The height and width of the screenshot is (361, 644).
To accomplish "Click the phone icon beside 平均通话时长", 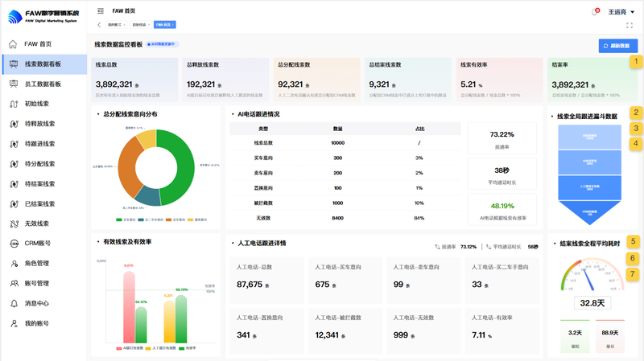I will click(x=489, y=247).
